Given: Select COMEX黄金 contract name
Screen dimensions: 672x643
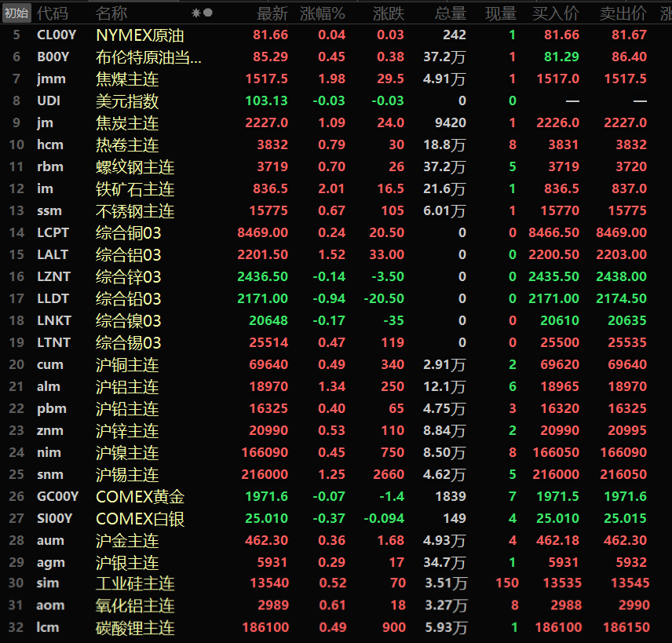Looking at the screenshot, I should 141,496.
